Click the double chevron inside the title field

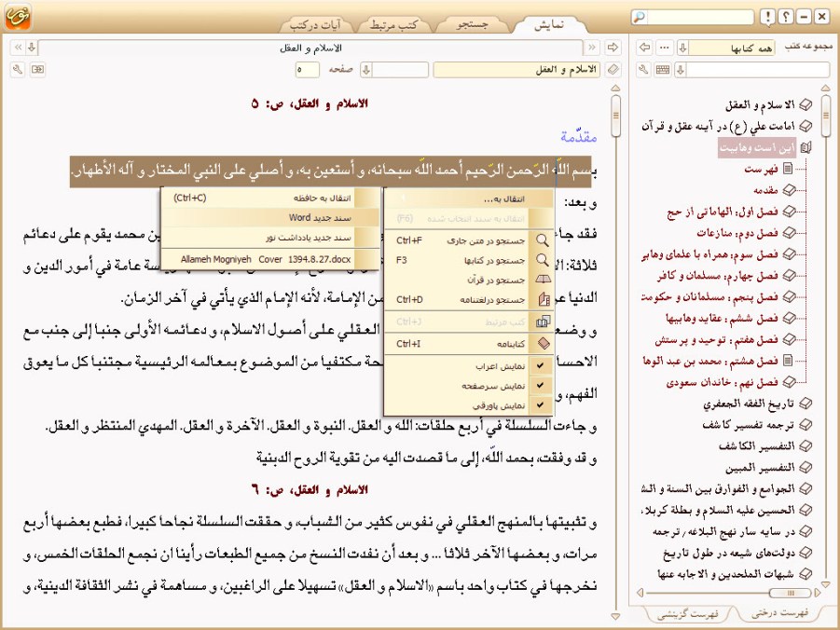pyautogui.click(x=591, y=48)
